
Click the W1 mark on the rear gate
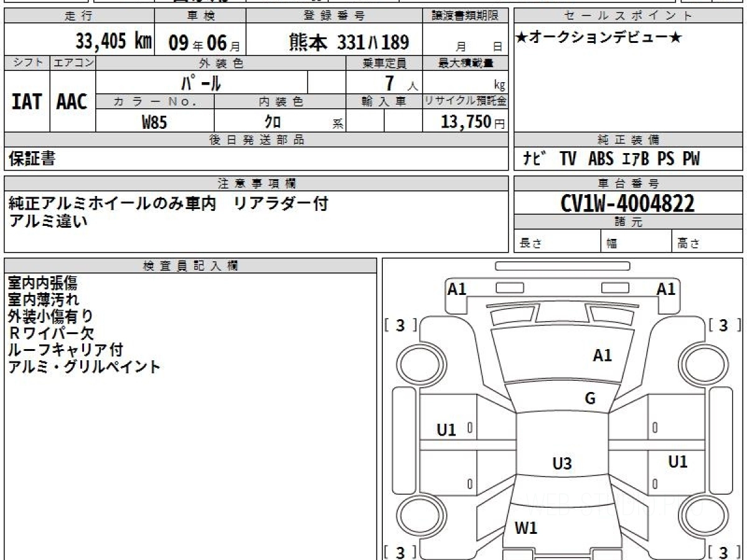[526, 528]
